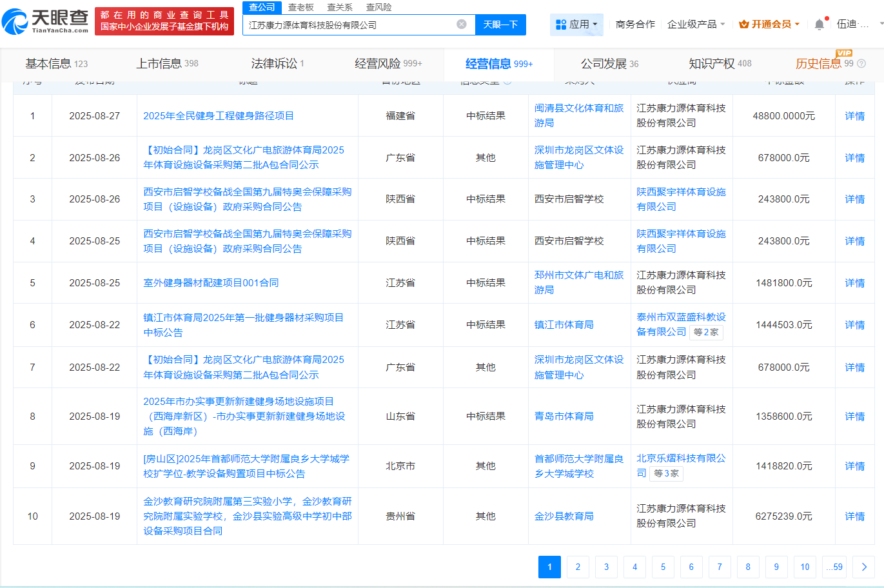884x588 pixels.
Task: Open purchaser 首都师范大学附属良乡大学城学校
Action: 579,466
